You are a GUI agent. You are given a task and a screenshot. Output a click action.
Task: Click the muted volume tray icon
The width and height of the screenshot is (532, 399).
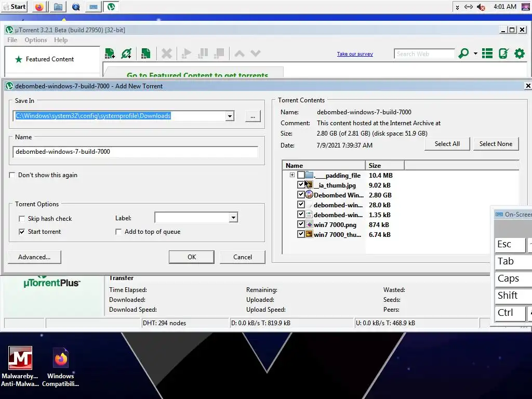(x=481, y=7)
